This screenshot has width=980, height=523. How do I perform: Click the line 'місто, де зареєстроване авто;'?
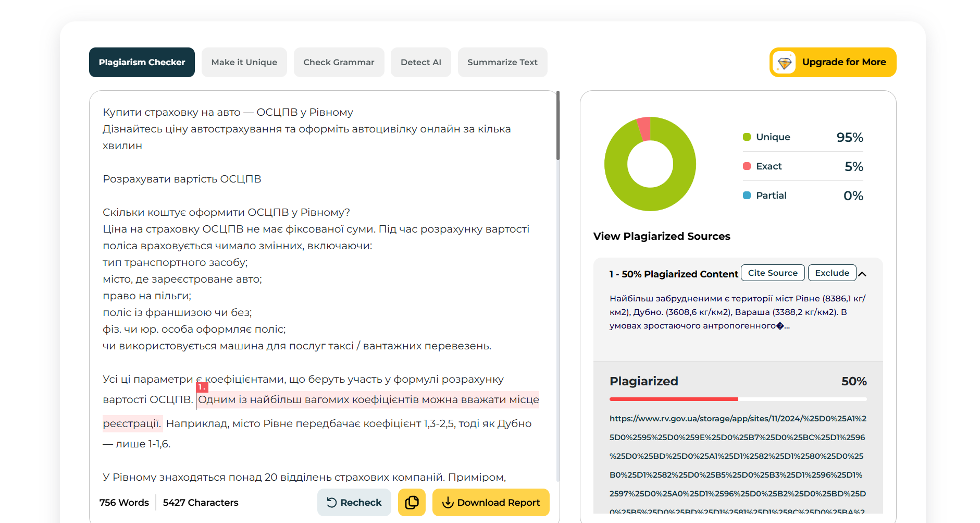tap(182, 279)
